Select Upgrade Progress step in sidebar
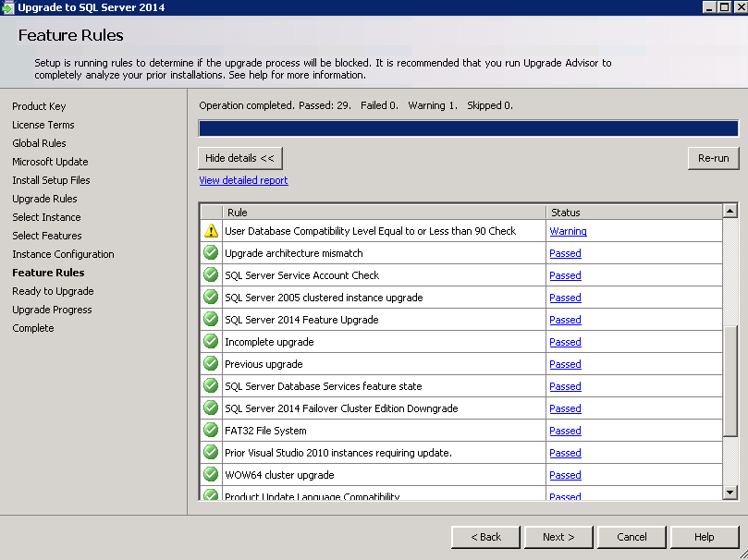Screen dimensions: 748x560 coord(52,310)
